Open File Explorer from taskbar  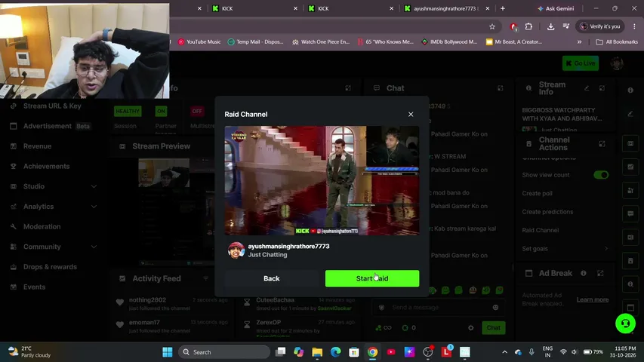(317, 352)
